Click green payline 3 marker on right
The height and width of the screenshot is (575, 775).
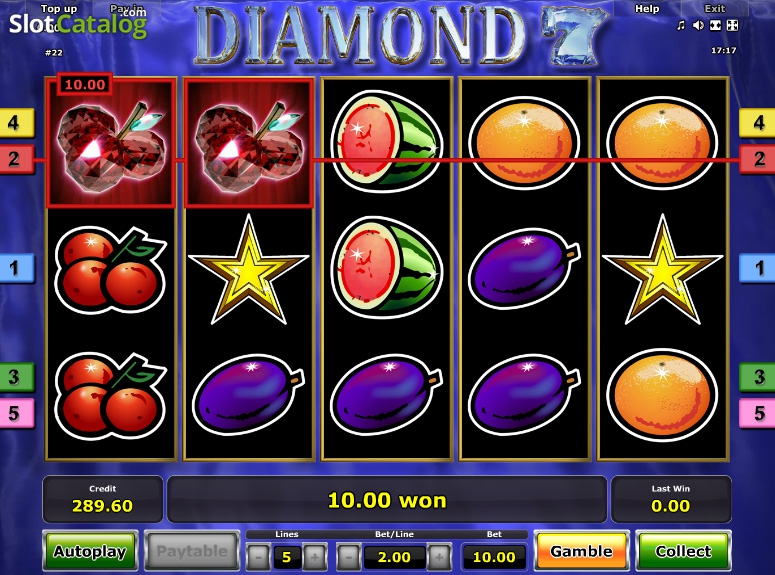(757, 377)
